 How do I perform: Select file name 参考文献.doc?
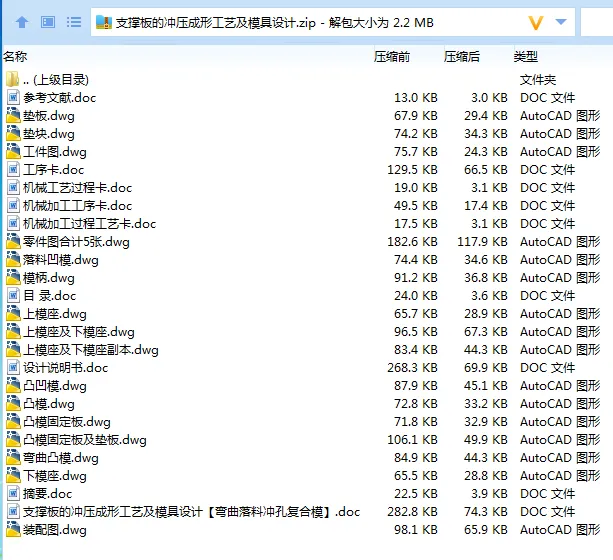[59, 98]
